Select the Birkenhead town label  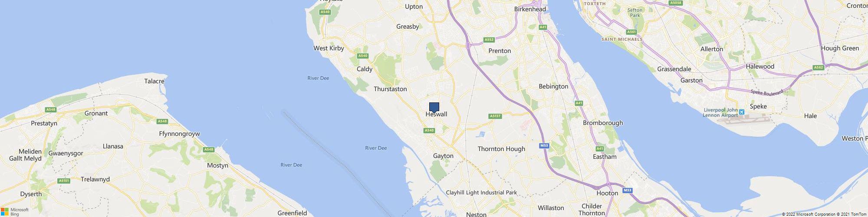click(529, 9)
